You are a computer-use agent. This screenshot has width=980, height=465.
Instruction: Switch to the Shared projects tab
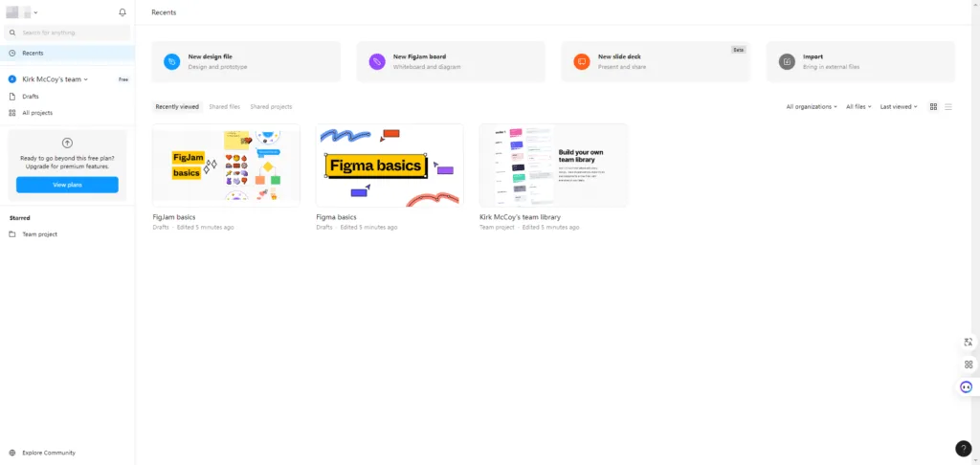pos(271,106)
